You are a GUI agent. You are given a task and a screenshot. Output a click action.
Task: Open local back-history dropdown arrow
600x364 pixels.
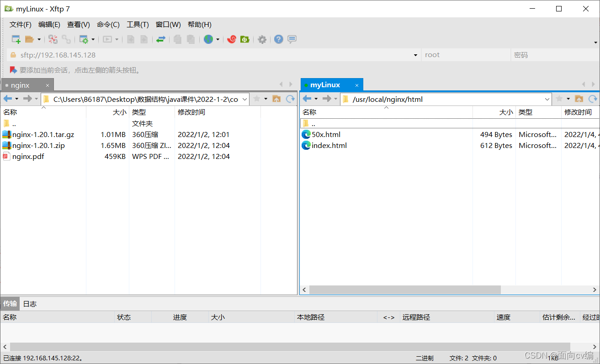(17, 99)
